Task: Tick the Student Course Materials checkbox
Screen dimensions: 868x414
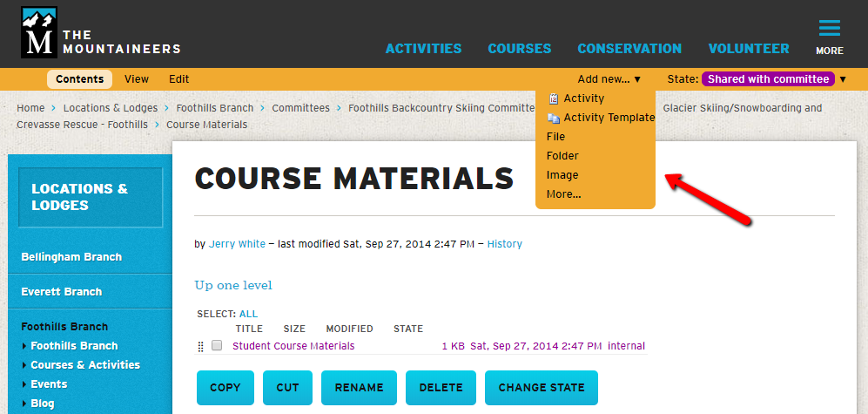Action: coord(217,346)
